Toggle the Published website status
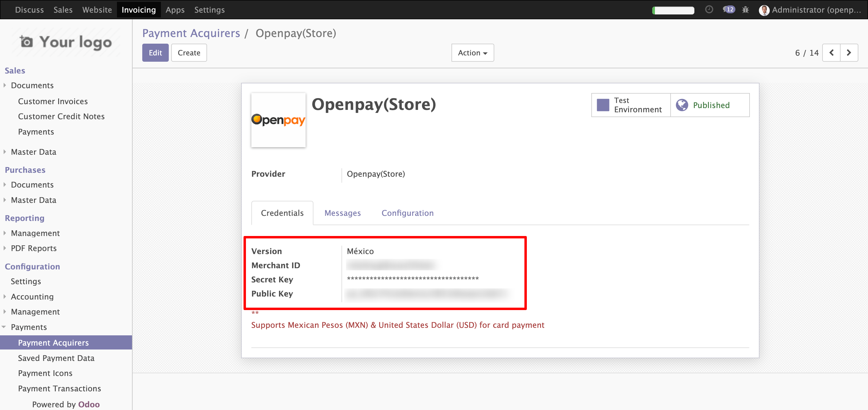 (x=710, y=105)
